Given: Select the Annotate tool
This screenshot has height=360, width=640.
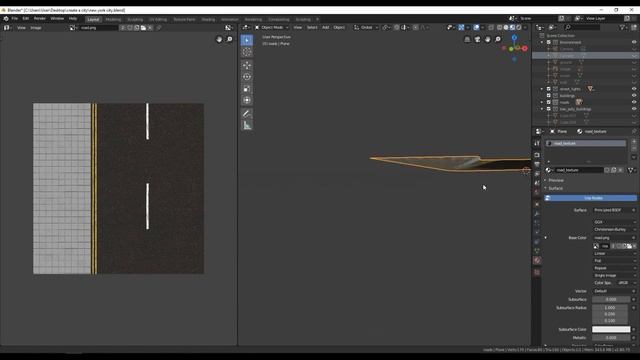Looking at the screenshot, I should pos(247,113).
